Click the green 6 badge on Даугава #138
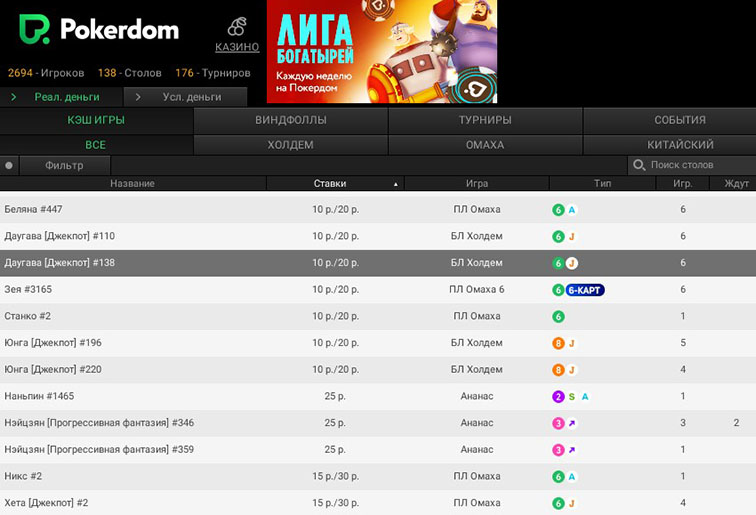This screenshot has height=515, width=756. click(558, 263)
